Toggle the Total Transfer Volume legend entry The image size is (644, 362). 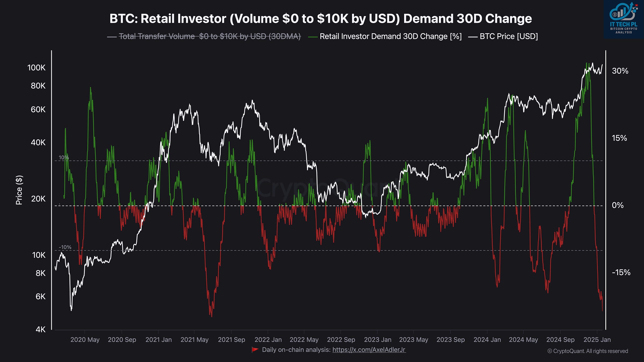(204, 36)
